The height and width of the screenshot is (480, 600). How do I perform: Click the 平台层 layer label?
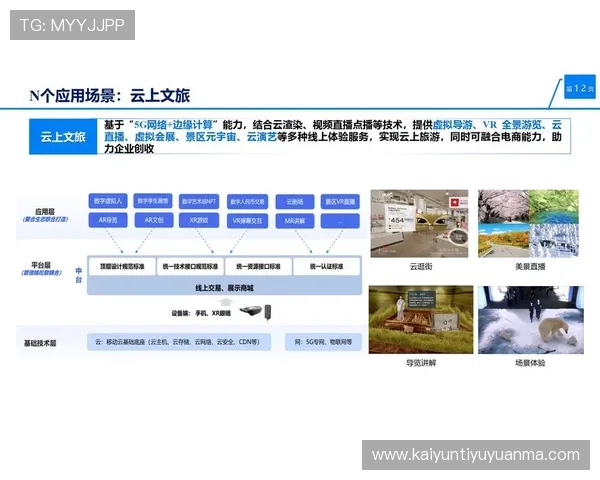point(41,265)
